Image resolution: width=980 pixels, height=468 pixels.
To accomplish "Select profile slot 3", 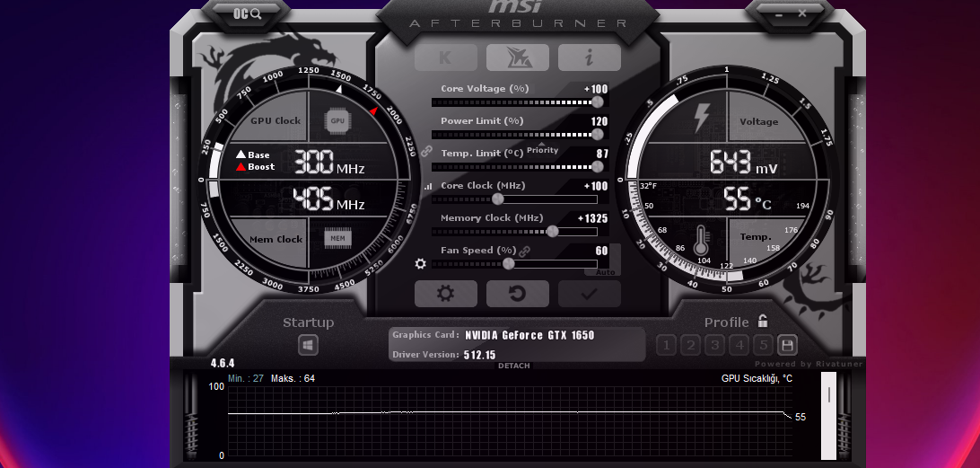I will [x=714, y=345].
